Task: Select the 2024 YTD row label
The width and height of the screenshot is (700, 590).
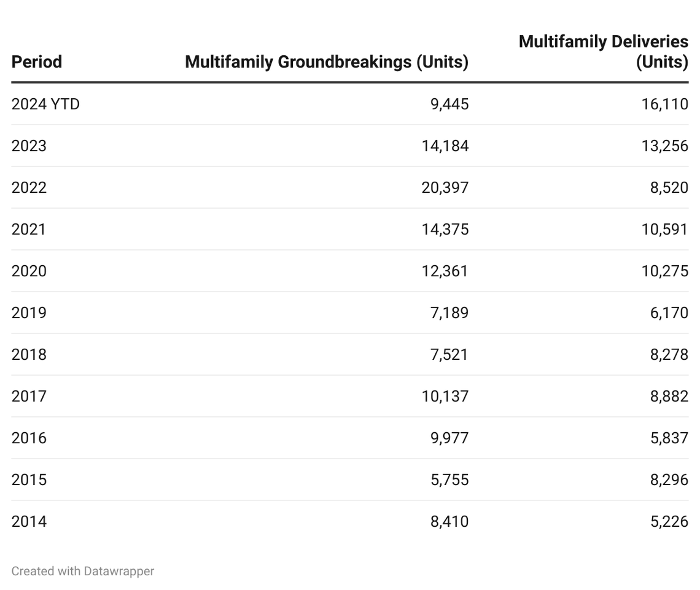Action: (x=45, y=104)
